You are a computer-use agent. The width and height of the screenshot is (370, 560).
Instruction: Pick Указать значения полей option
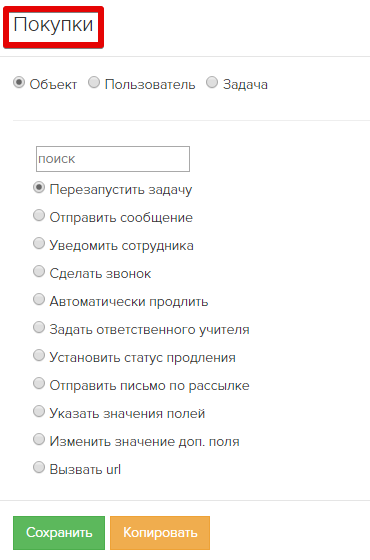click(x=39, y=411)
